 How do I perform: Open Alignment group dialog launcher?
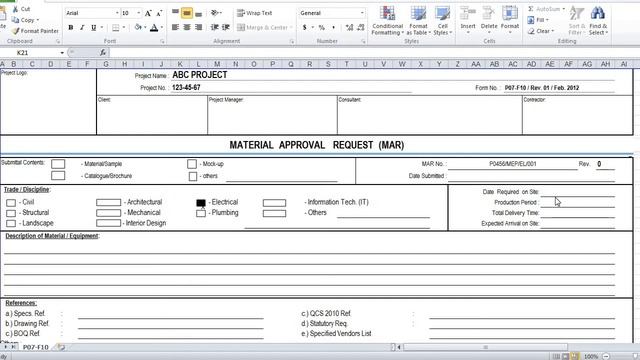[x=292, y=41]
